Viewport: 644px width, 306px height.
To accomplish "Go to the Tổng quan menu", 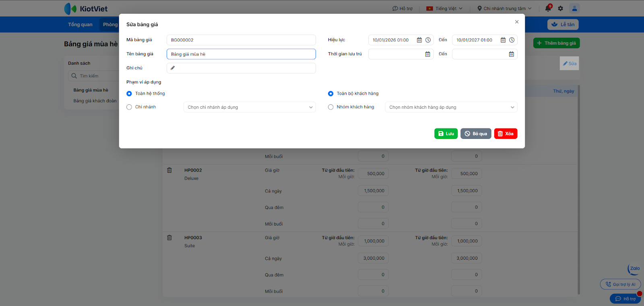I will coord(80,25).
